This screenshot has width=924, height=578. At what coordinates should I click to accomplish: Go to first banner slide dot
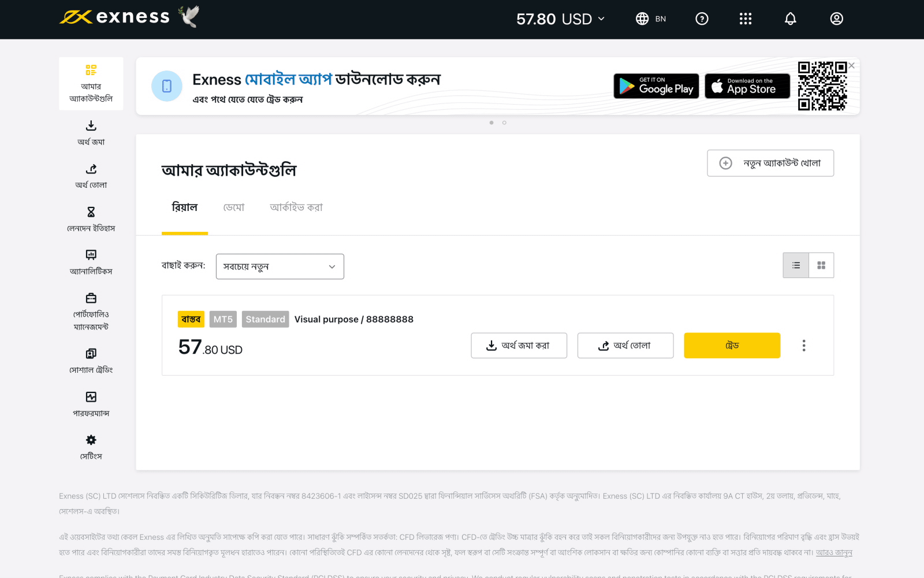pos(491,123)
